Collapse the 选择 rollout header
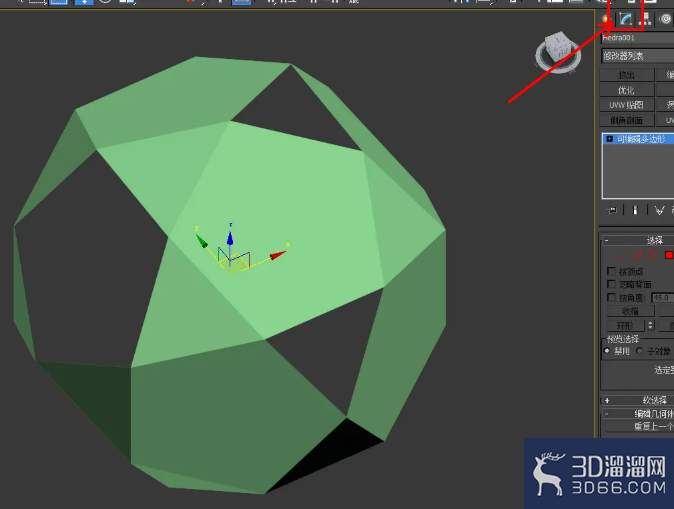The width and height of the screenshot is (674, 509). click(638, 240)
